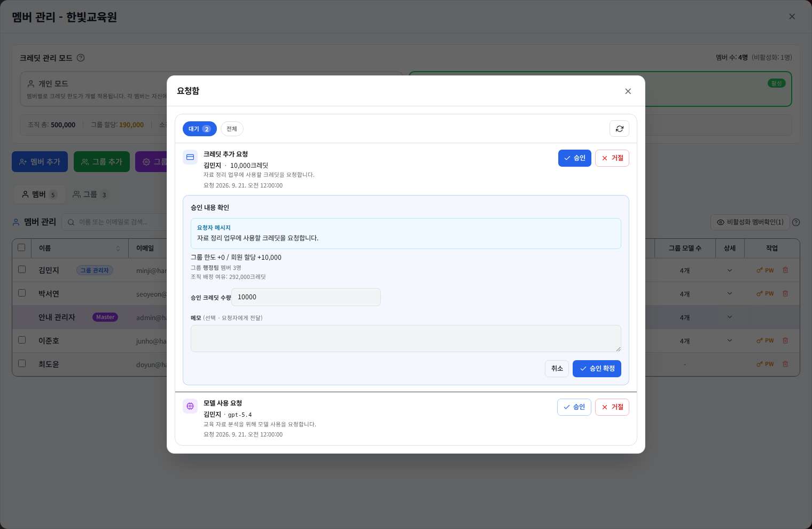
Task: Open the 그룹 tab
Action: point(90,195)
